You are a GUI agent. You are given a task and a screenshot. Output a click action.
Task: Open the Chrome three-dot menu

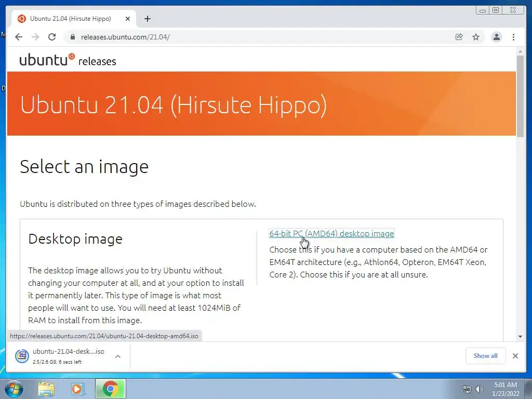(x=513, y=37)
